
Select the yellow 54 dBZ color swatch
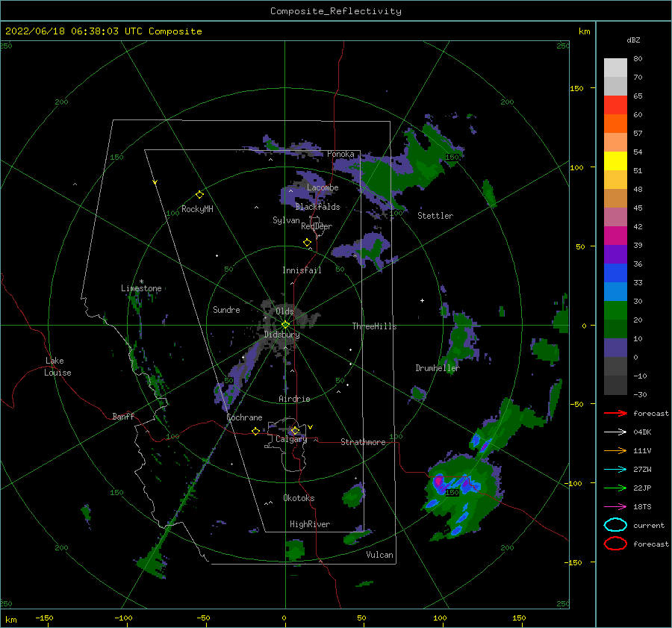(615, 161)
